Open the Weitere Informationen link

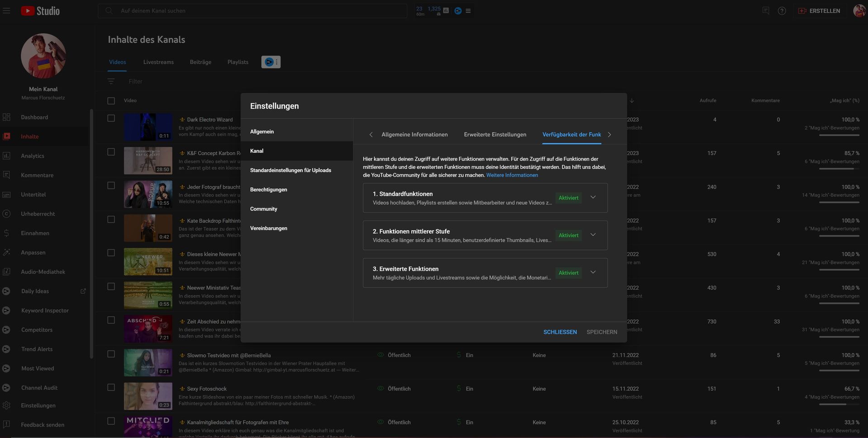(512, 175)
